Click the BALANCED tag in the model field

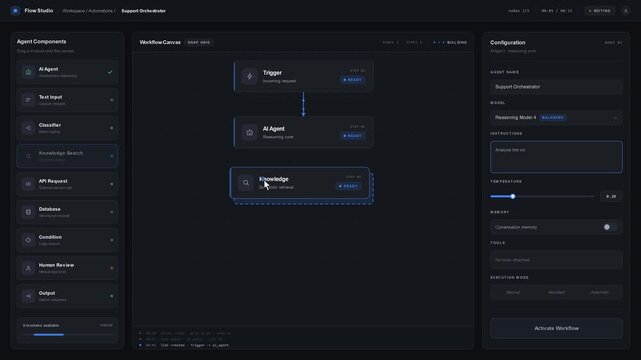click(552, 118)
